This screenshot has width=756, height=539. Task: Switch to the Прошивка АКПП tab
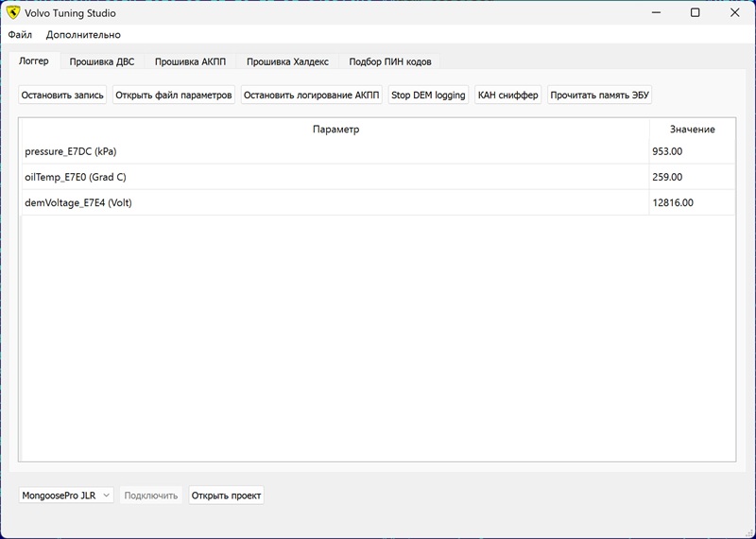[x=190, y=61]
